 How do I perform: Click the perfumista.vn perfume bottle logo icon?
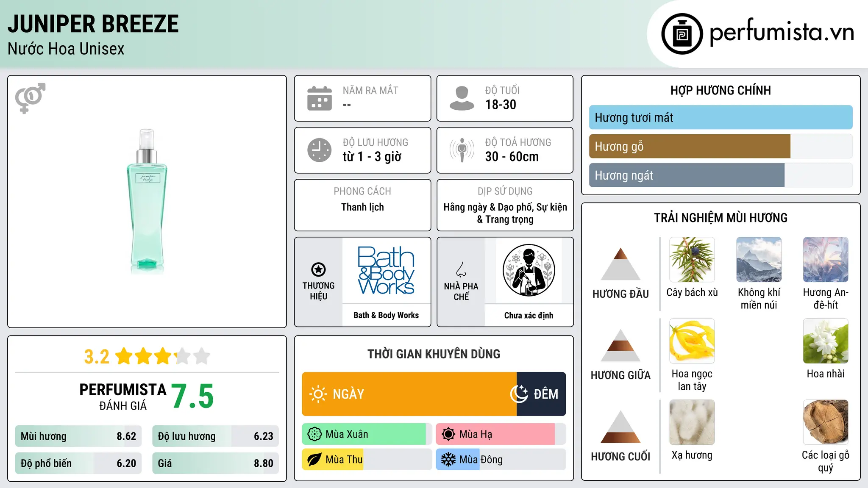tap(682, 34)
